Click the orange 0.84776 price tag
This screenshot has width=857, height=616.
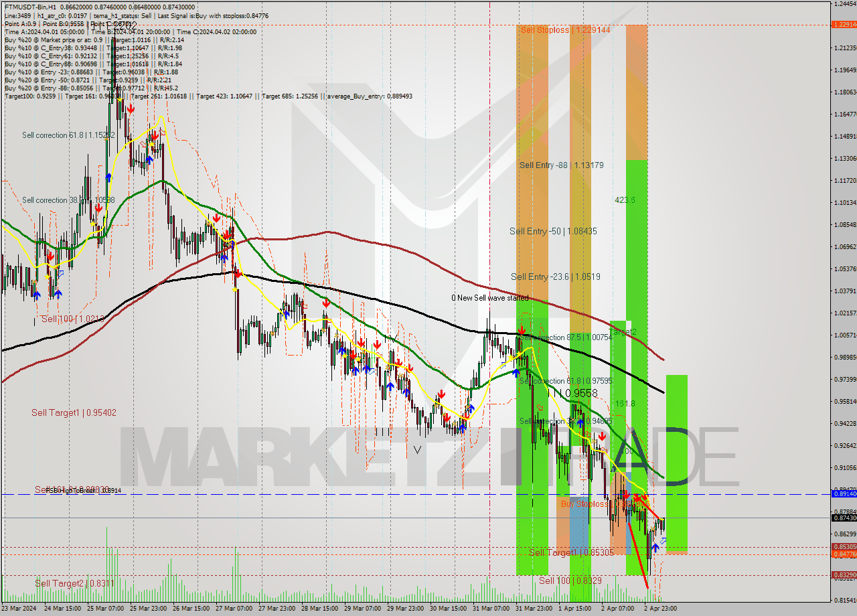tap(844, 554)
